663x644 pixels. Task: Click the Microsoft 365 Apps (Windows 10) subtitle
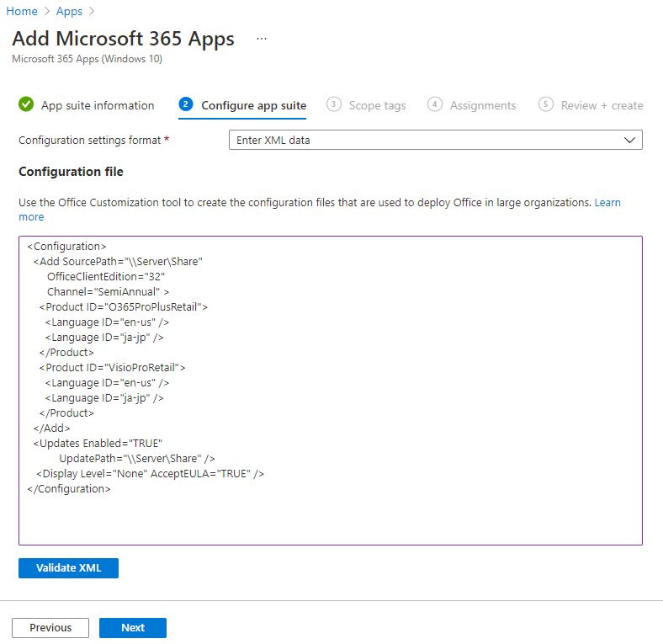pyautogui.click(x=88, y=59)
